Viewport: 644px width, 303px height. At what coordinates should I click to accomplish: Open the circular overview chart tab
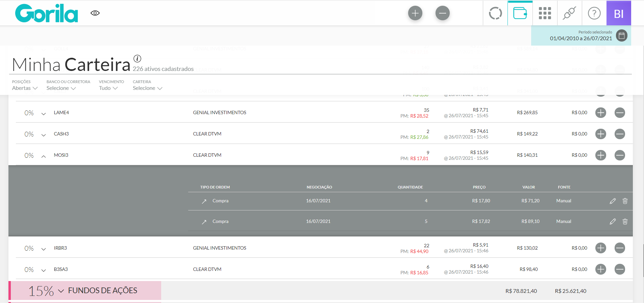(x=495, y=14)
